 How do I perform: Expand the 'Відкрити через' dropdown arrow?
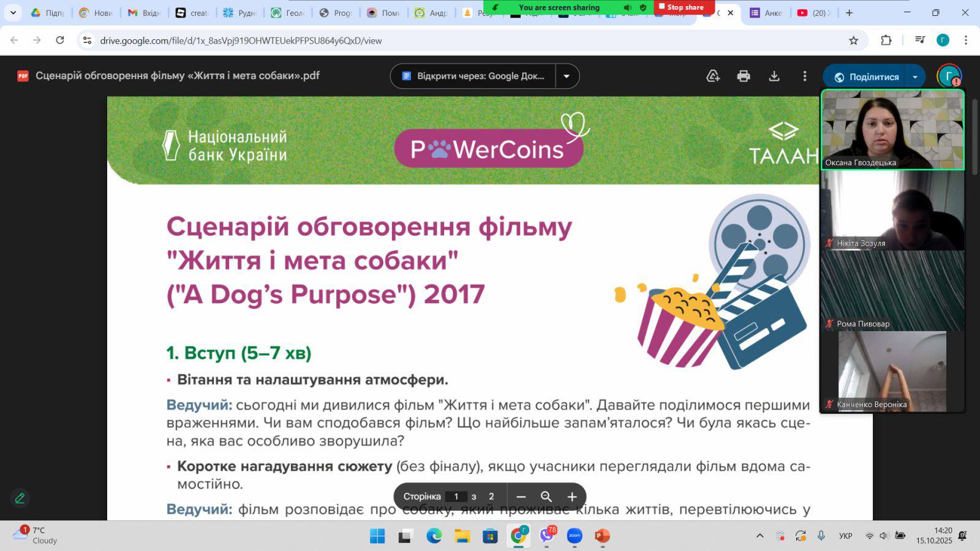click(567, 77)
